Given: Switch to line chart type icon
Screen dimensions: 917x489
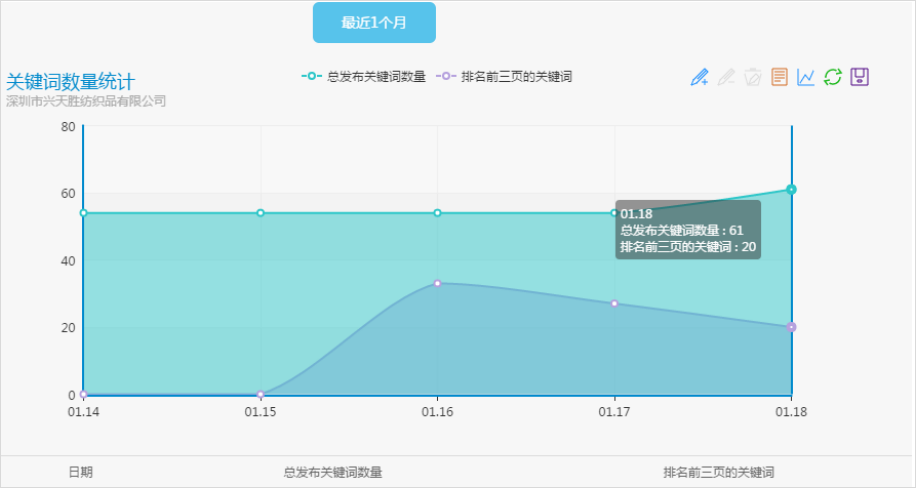Looking at the screenshot, I should pos(806,77).
